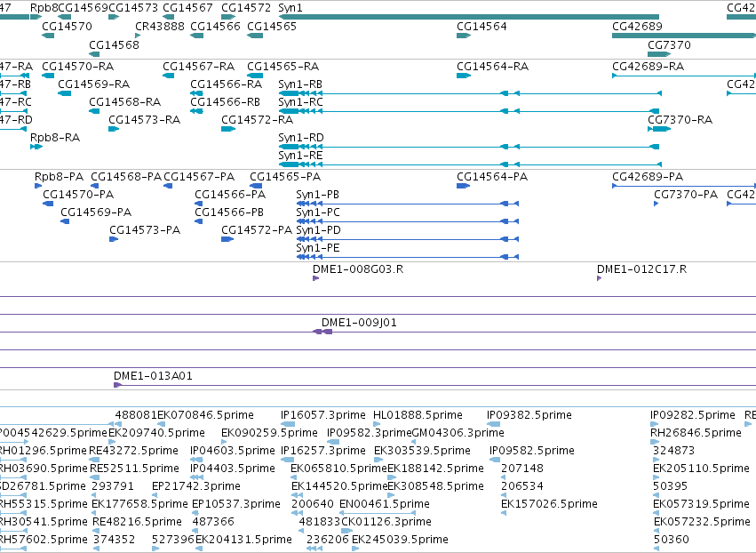Click protein CG7370-PA

pyautogui.click(x=657, y=204)
